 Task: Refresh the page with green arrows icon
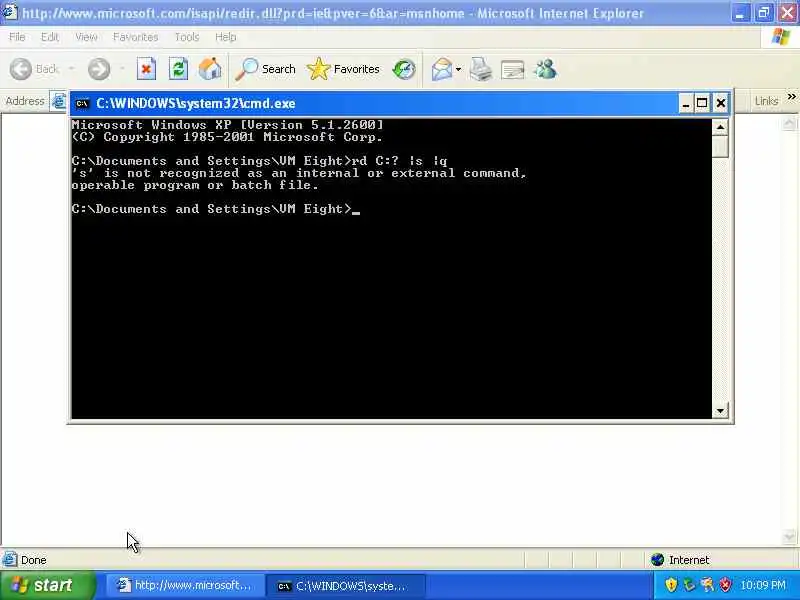tap(178, 69)
